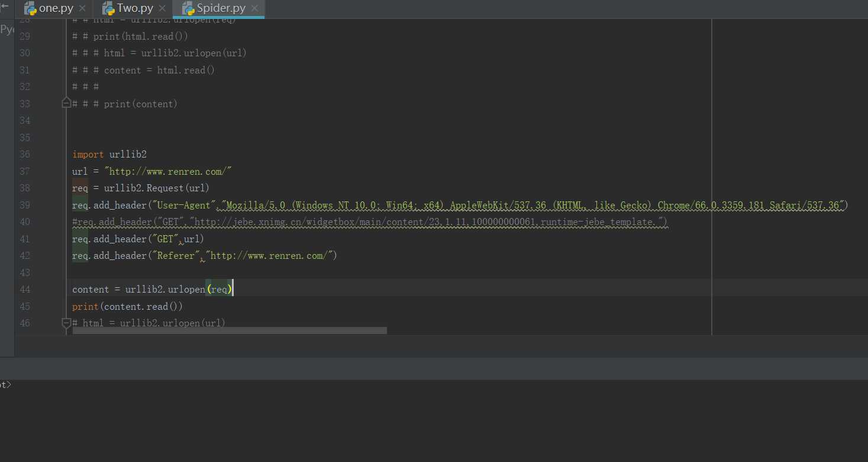Screen dimensions: 868x462
Task: Click '# html = urllib2.urlopen(url)' on line 46
Action: (x=149, y=323)
